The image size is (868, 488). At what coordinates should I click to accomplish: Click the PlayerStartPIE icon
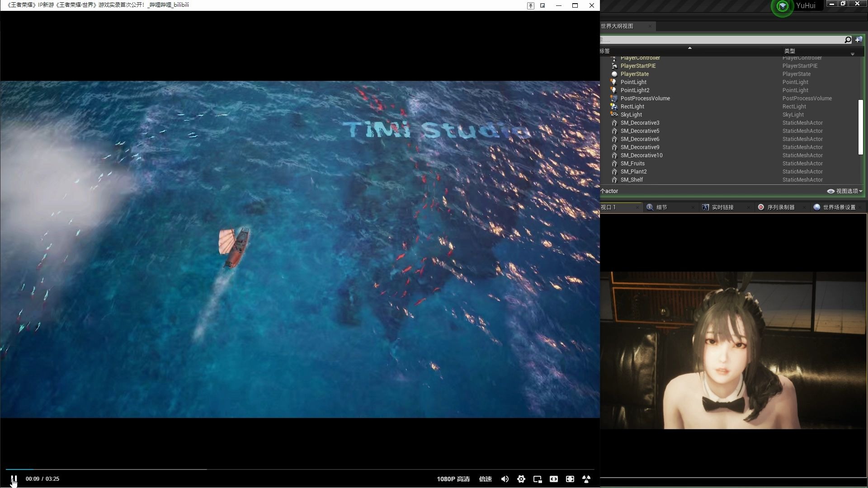point(614,66)
